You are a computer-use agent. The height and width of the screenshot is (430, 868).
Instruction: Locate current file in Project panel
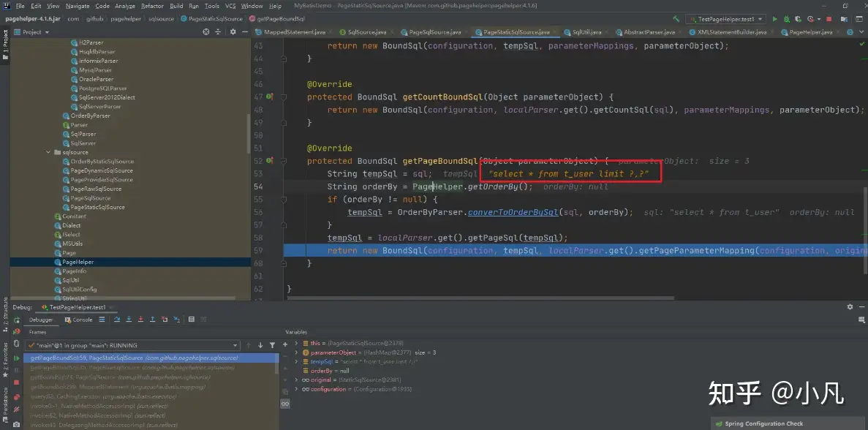pos(206,32)
